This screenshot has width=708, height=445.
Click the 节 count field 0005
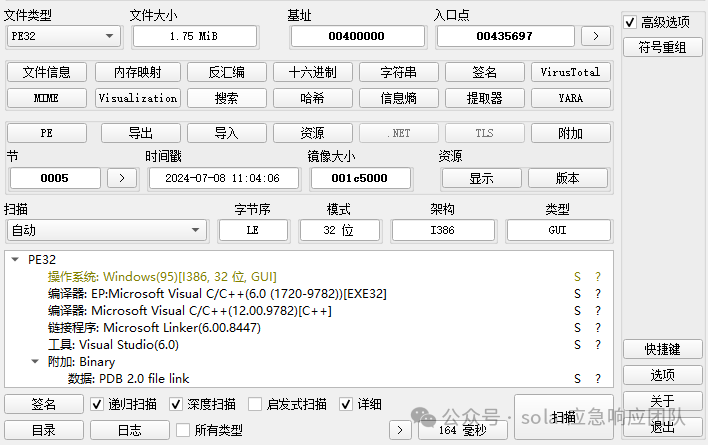pos(55,178)
